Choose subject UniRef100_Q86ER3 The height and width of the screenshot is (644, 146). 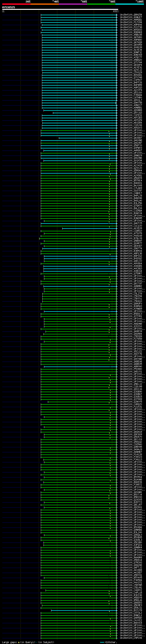coord(131,603)
